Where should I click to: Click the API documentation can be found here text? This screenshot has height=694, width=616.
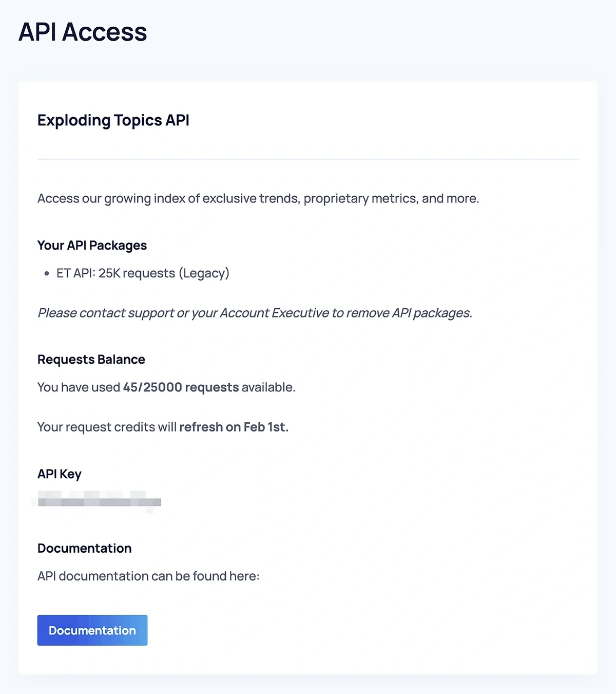pos(148,576)
